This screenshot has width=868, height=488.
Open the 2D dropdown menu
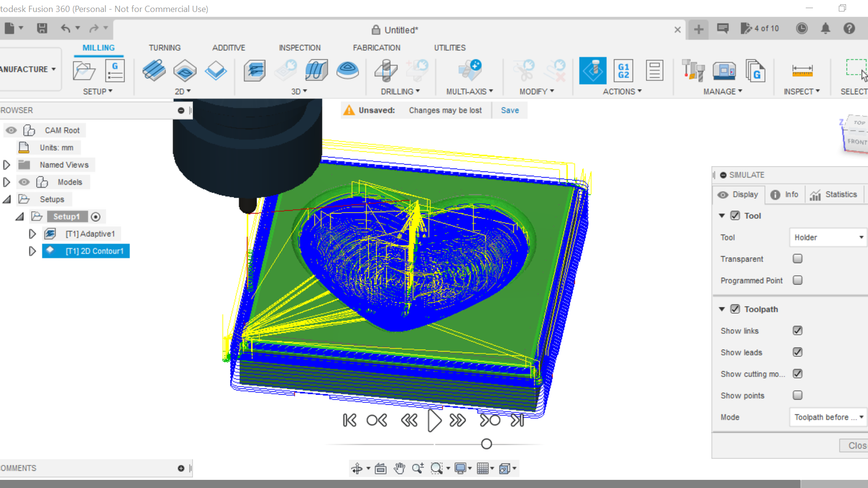click(182, 91)
